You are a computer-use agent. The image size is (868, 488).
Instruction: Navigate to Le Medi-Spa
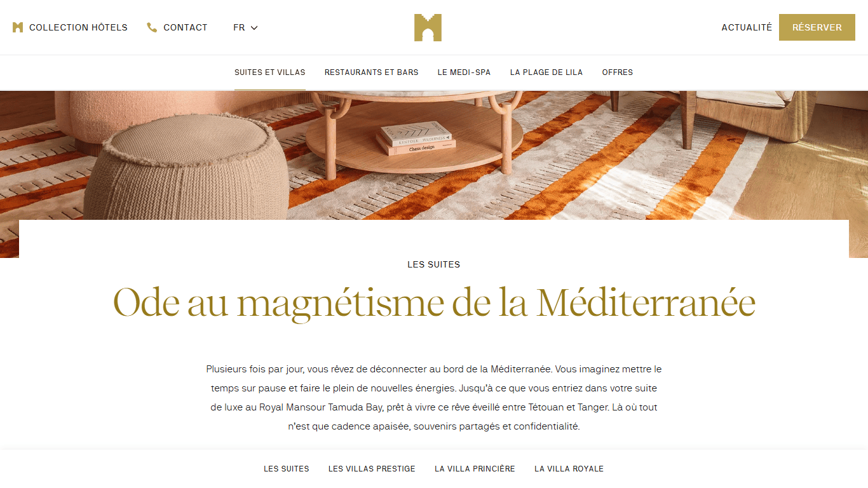coord(465,72)
